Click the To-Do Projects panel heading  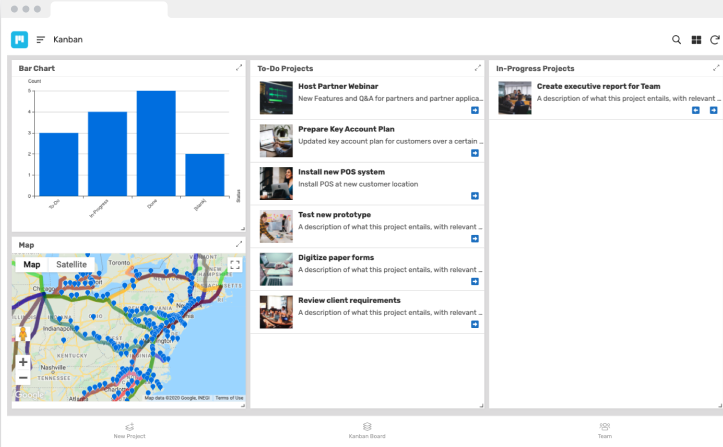[285, 68]
